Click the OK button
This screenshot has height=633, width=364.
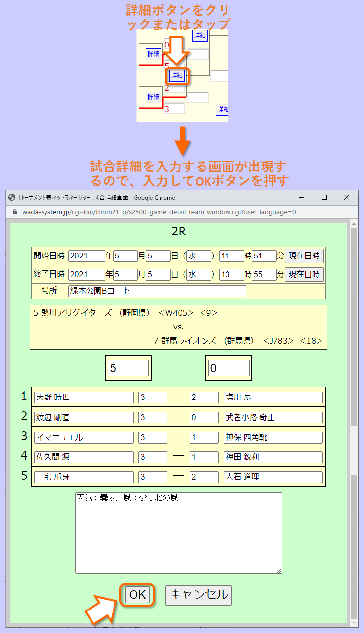point(137,595)
